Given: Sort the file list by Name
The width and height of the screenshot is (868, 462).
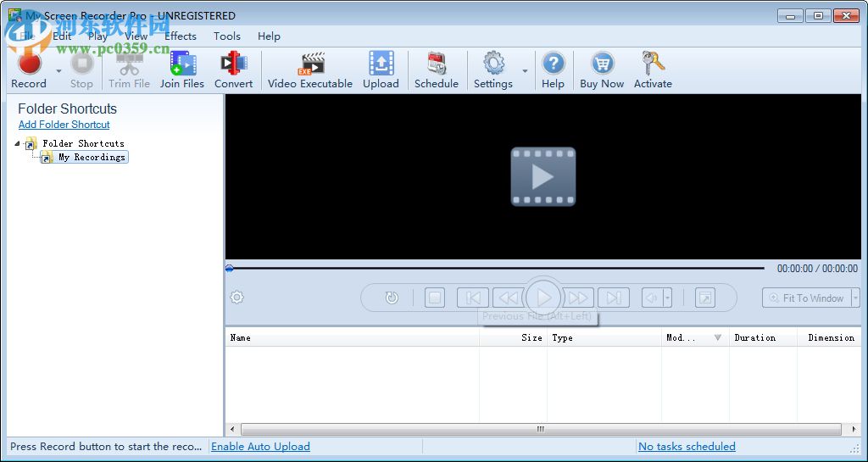Looking at the screenshot, I should 352,337.
